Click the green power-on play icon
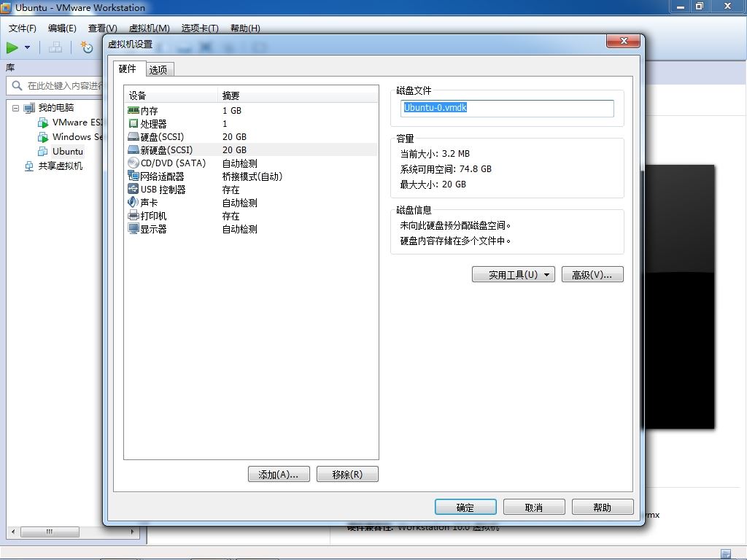The width and height of the screenshot is (747, 560). coord(12,47)
